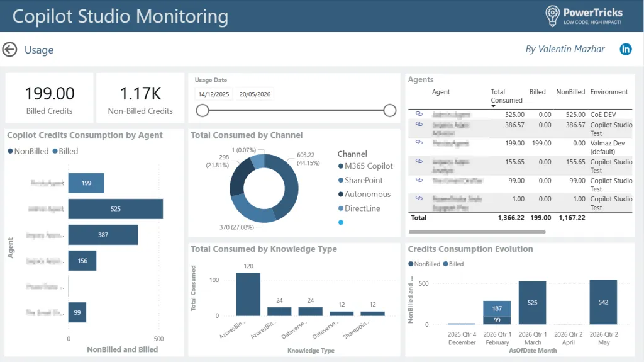Click the back arrow next to Usage
Screen dimensions: 644x362
coord(9,50)
